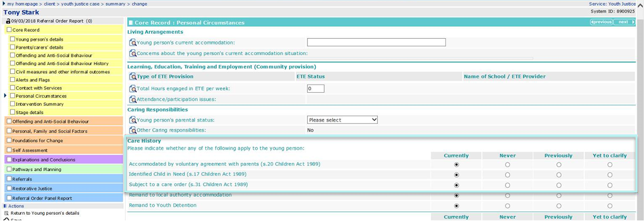Click lock icon beside Referral Order Report

(x=8, y=21)
